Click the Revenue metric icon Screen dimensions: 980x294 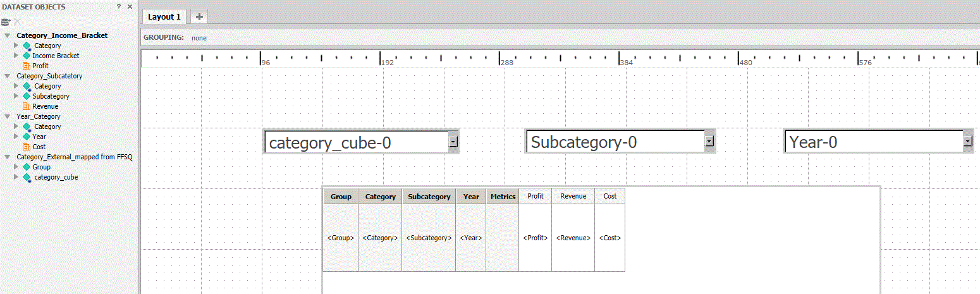click(27, 106)
